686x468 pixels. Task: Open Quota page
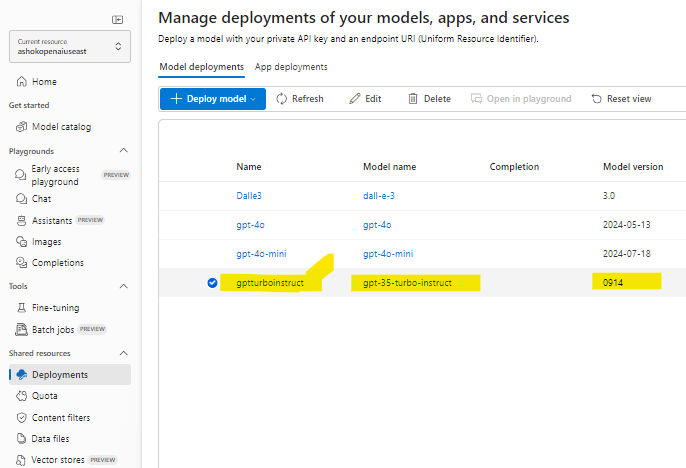37,396
